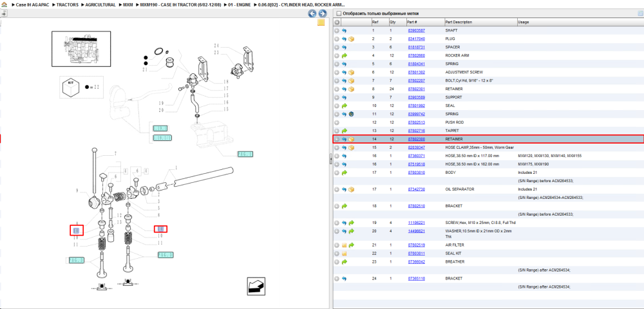The image size is (644, 309).
Task: Open the yellow note icon above diagram
Action: click(x=321, y=23)
